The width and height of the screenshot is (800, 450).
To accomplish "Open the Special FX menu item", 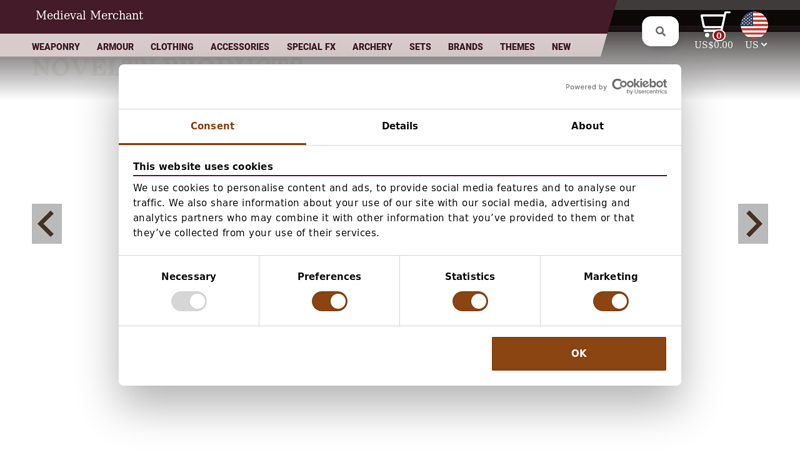I will pos(311,47).
